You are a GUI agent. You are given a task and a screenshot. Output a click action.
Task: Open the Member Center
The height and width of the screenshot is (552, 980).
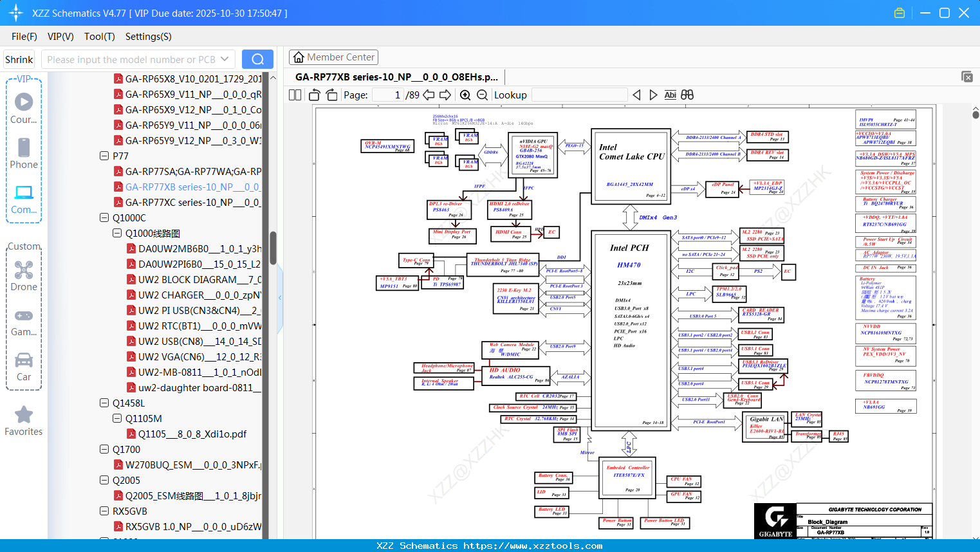[x=333, y=57]
